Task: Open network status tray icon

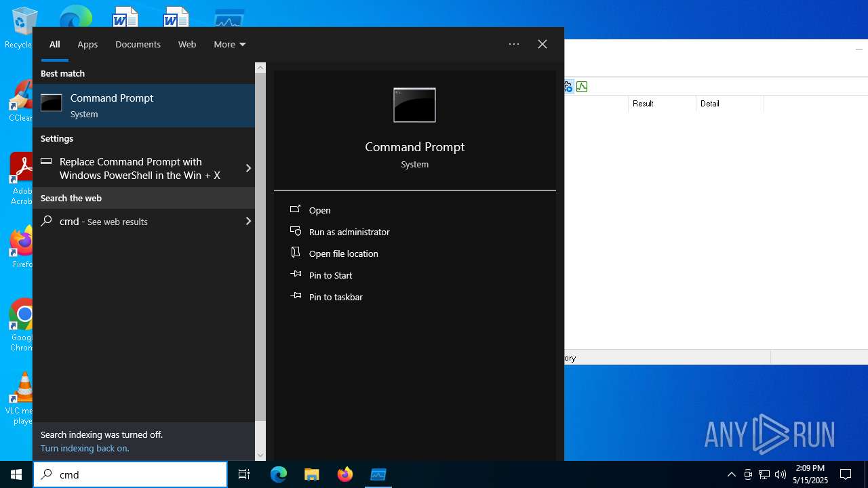Action: point(764,474)
